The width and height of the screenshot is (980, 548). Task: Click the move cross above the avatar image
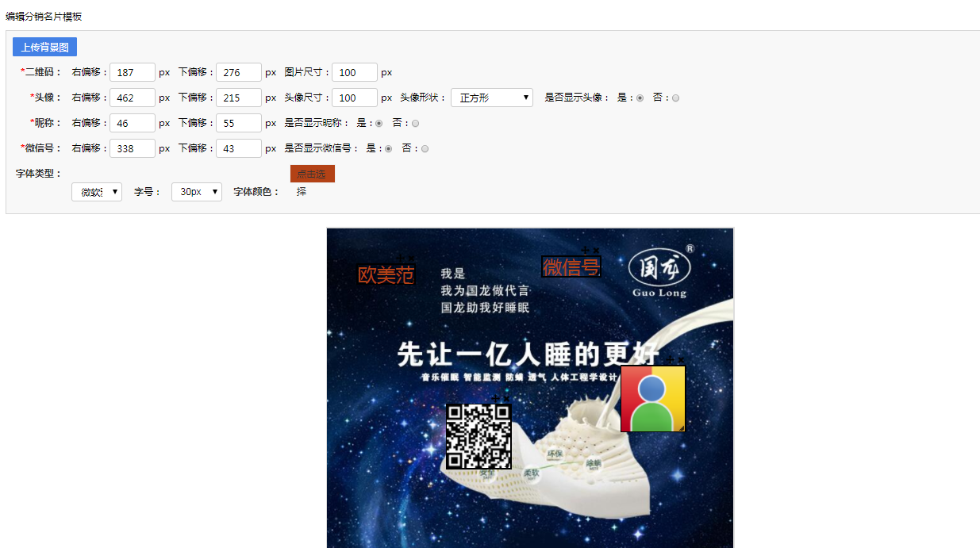(670, 359)
